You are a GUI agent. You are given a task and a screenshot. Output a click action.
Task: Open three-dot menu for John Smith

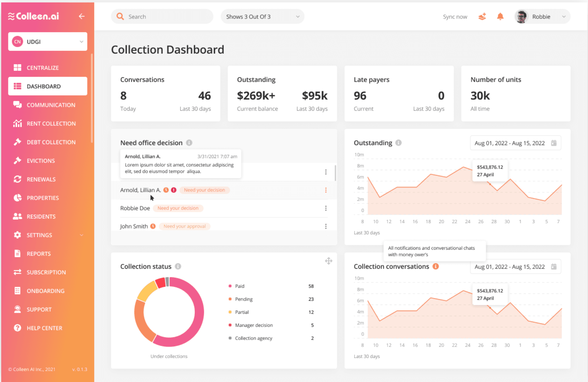tap(326, 226)
